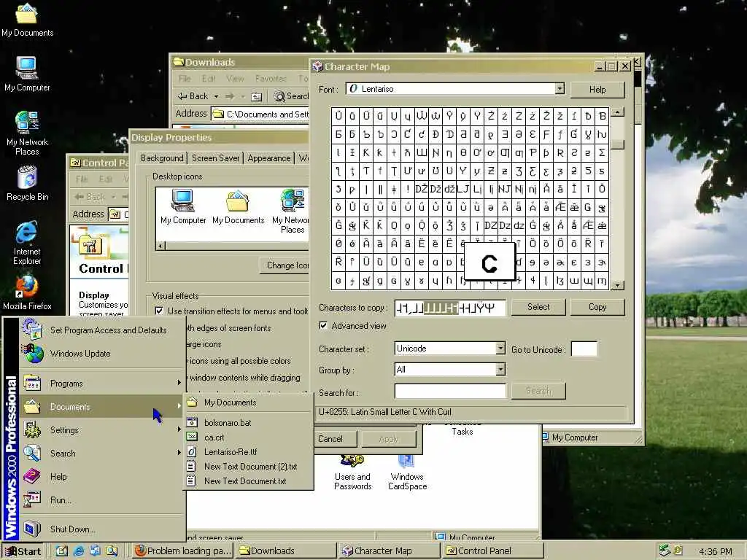Switch to Problem loading page taskbar button
Viewport: 747px width, 560px height.
click(x=183, y=551)
